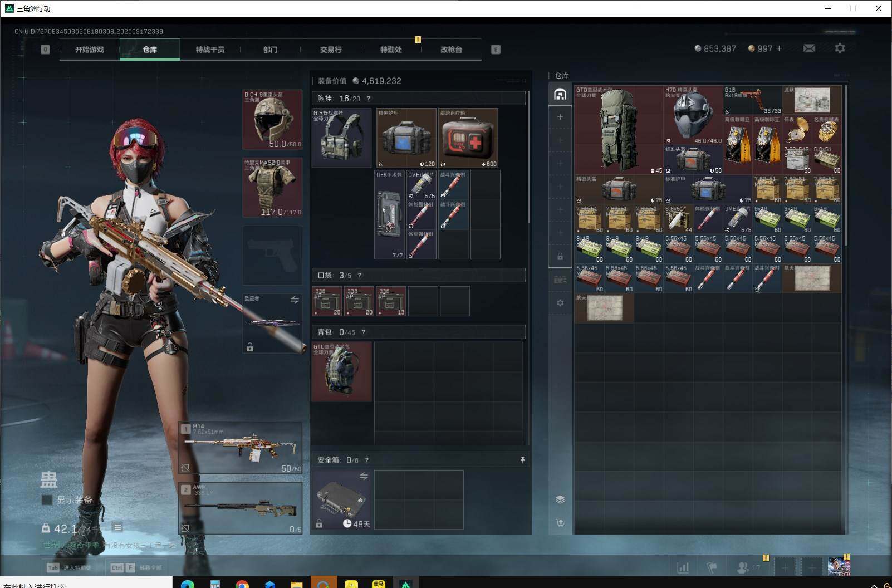
Task: Open the statistics bar-chart icon
Action: point(683,567)
